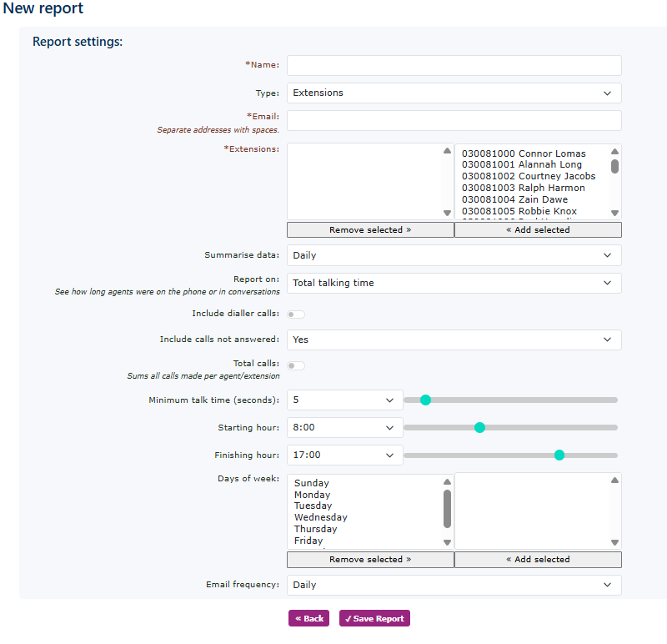
Task: Open the Report on dropdown
Action: [x=454, y=284]
